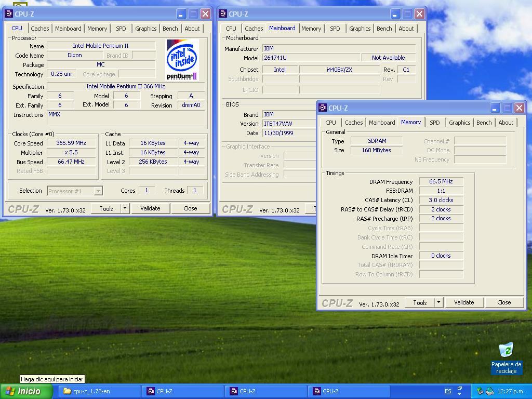Select the first CPU-Z taskbar button
This screenshot has height=399, width=532.
[183, 391]
